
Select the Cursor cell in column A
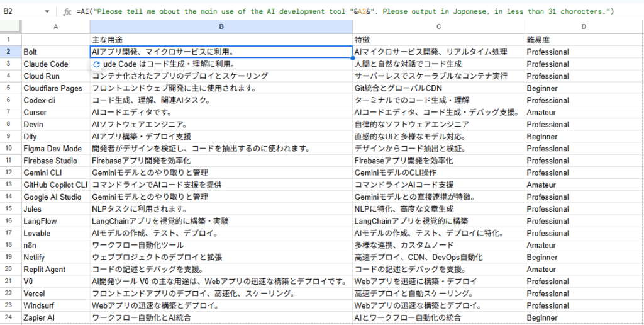click(x=56, y=112)
